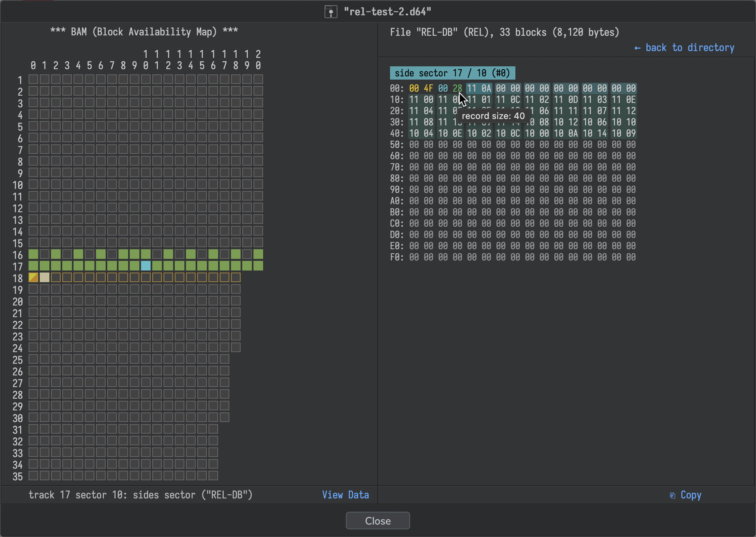
Task: Click byte 0E in hex row 10
Action: [x=631, y=100]
